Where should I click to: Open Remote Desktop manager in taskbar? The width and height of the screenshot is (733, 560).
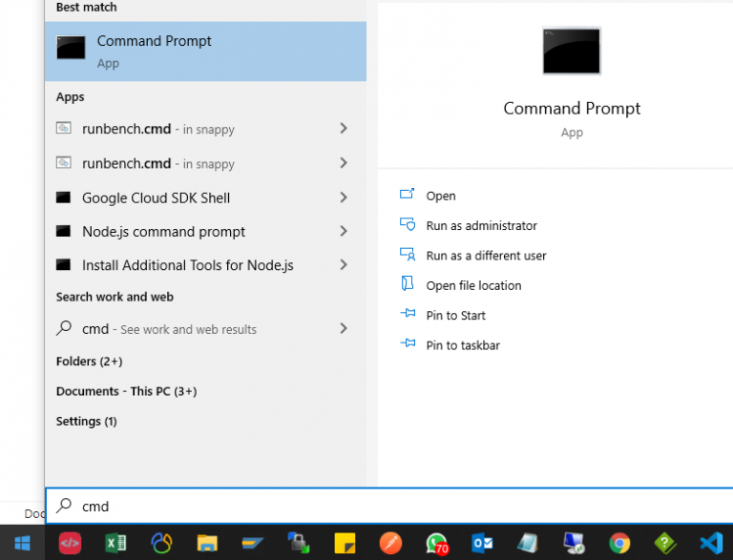click(574, 543)
